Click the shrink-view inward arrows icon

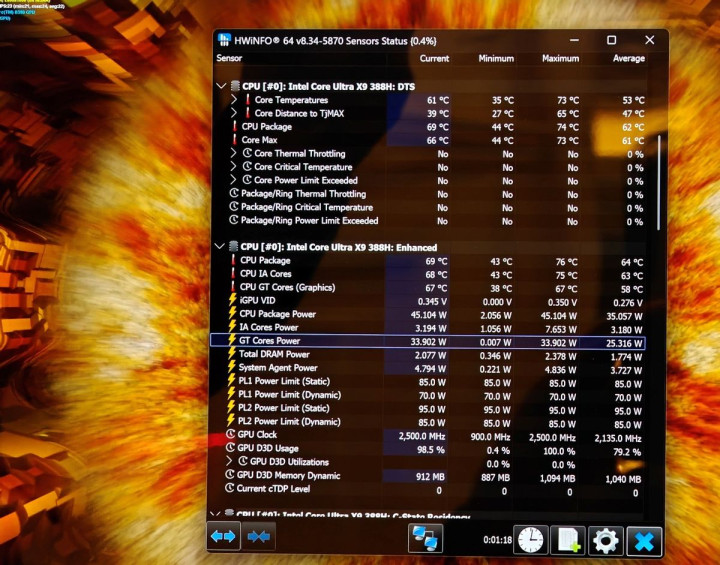(258, 536)
